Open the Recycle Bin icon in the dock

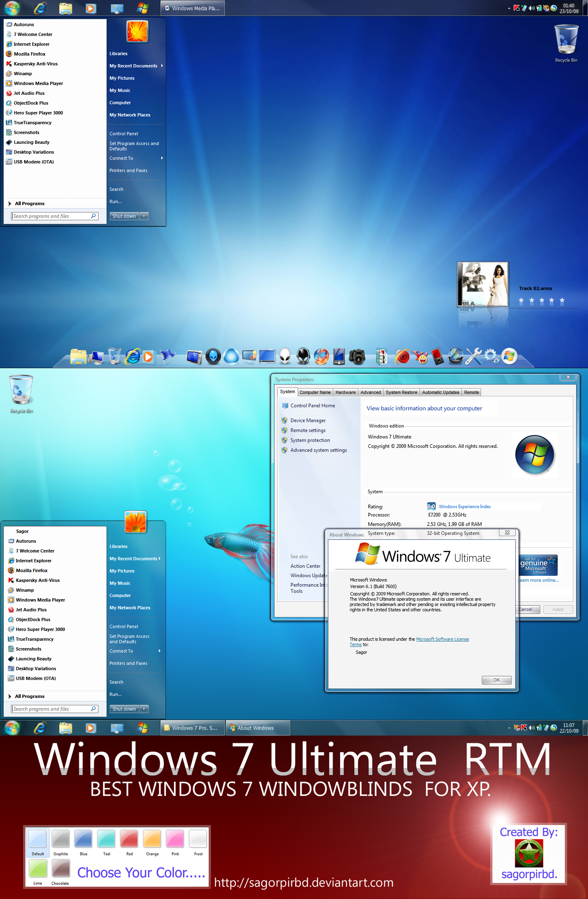(x=115, y=356)
